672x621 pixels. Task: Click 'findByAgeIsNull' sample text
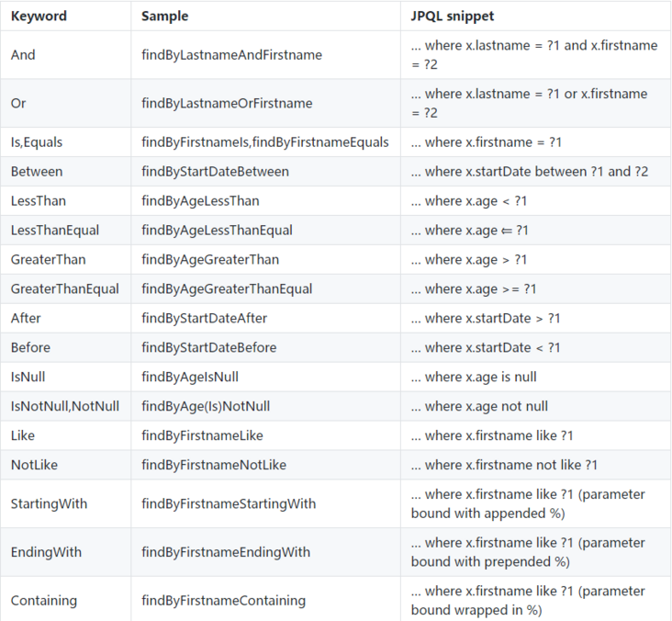pyautogui.click(x=190, y=377)
